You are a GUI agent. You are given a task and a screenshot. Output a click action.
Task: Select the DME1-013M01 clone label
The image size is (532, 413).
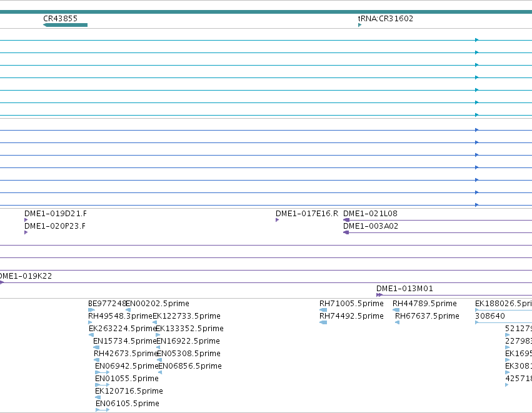pyautogui.click(x=404, y=289)
